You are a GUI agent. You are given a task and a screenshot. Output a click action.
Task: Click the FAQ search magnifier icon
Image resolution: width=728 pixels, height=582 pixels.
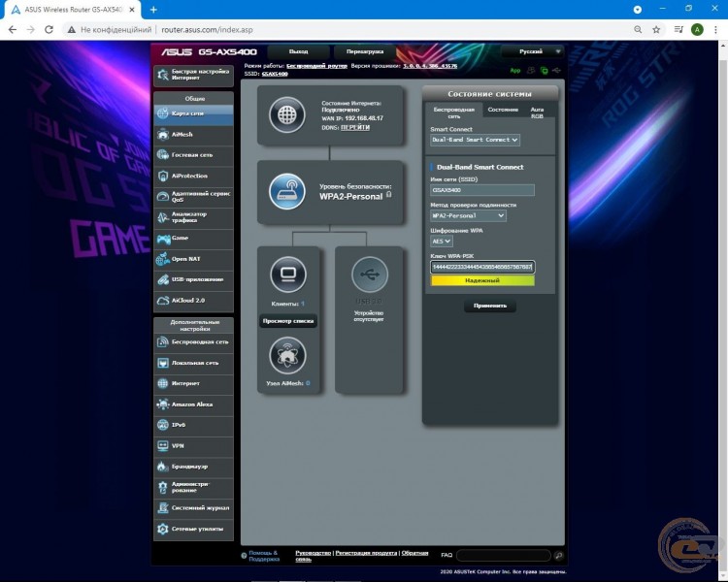558,556
